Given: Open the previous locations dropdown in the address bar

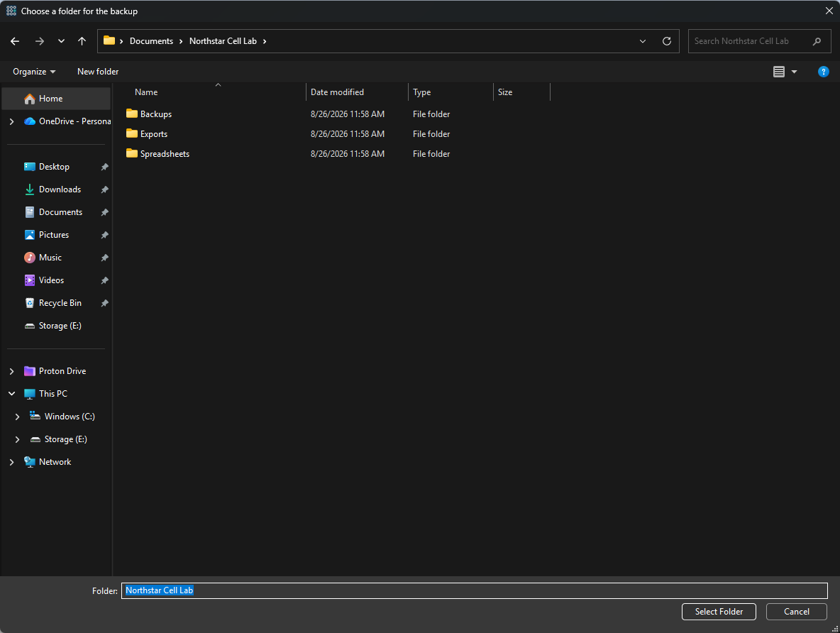Looking at the screenshot, I should coord(643,41).
